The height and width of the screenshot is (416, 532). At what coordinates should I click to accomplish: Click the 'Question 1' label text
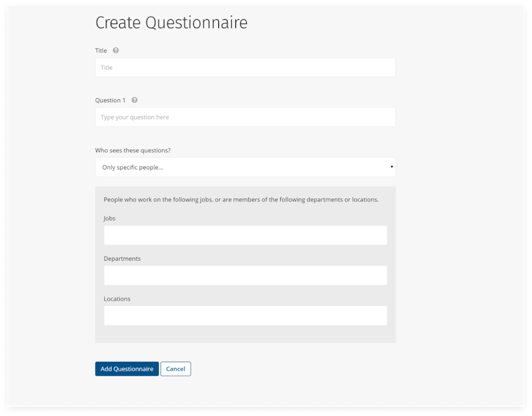point(110,100)
